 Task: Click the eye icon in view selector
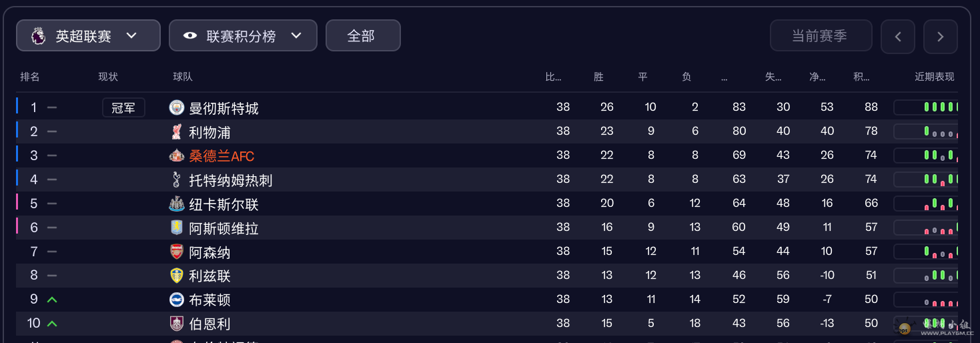[190, 36]
